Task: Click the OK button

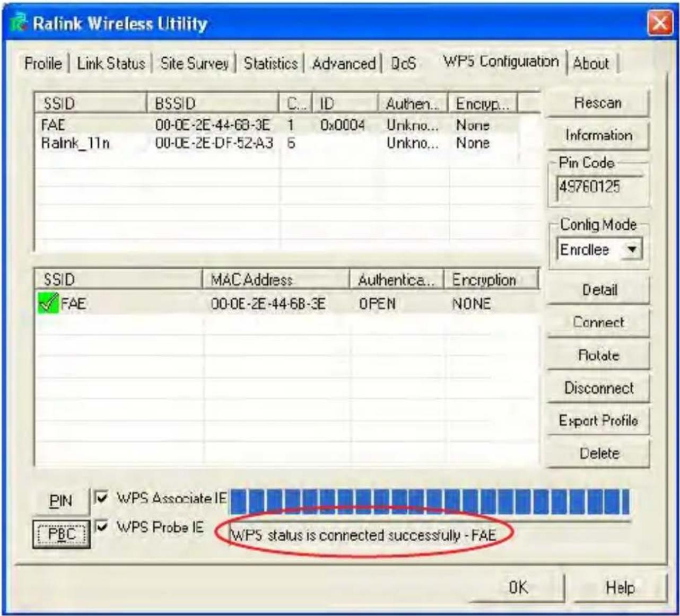Action: (x=518, y=587)
